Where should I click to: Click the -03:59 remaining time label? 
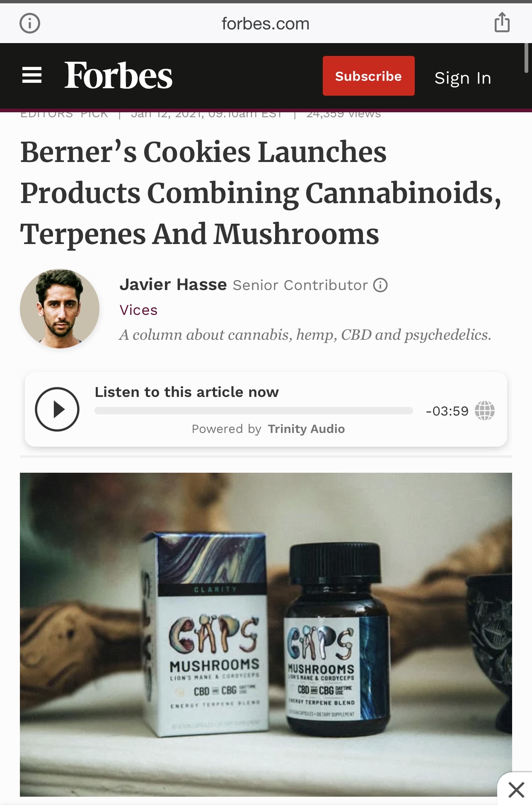tap(447, 411)
